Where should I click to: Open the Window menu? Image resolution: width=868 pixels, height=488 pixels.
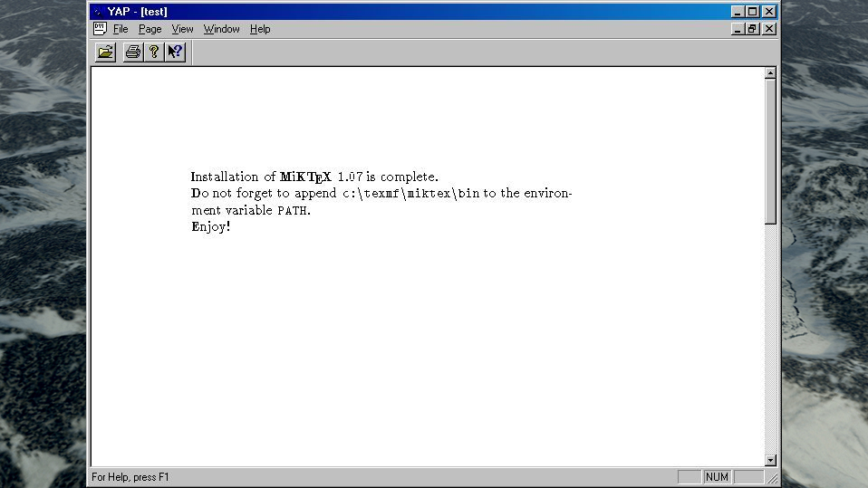(221, 29)
